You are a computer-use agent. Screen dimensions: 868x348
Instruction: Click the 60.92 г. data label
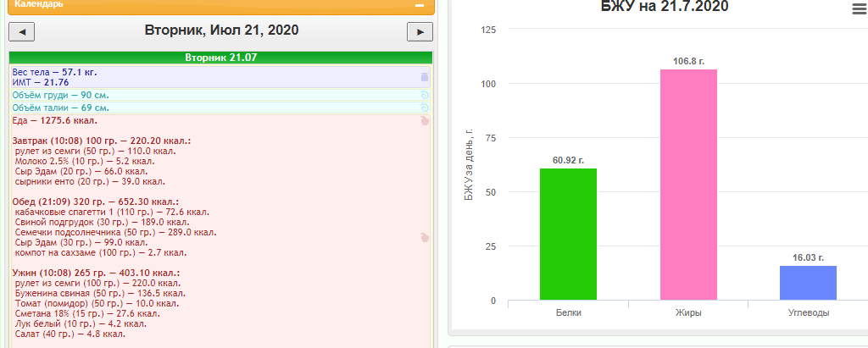[569, 160]
